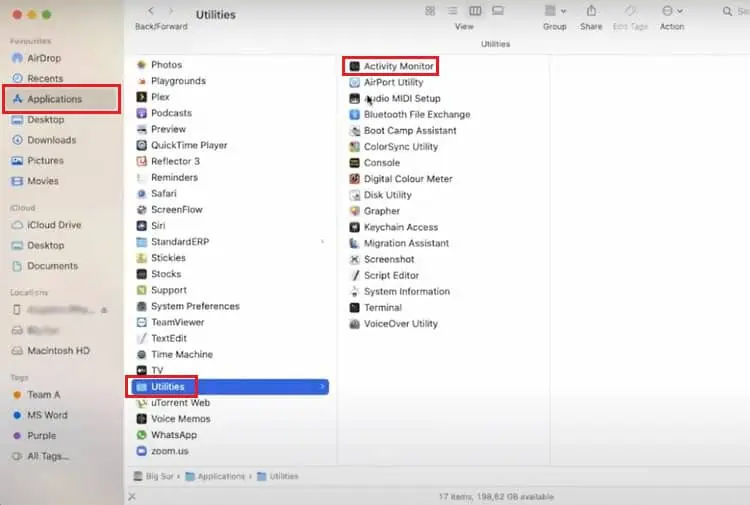Click ColorSync Utility icon
The width and height of the screenshot is (750, 505).
coord(354,146)
